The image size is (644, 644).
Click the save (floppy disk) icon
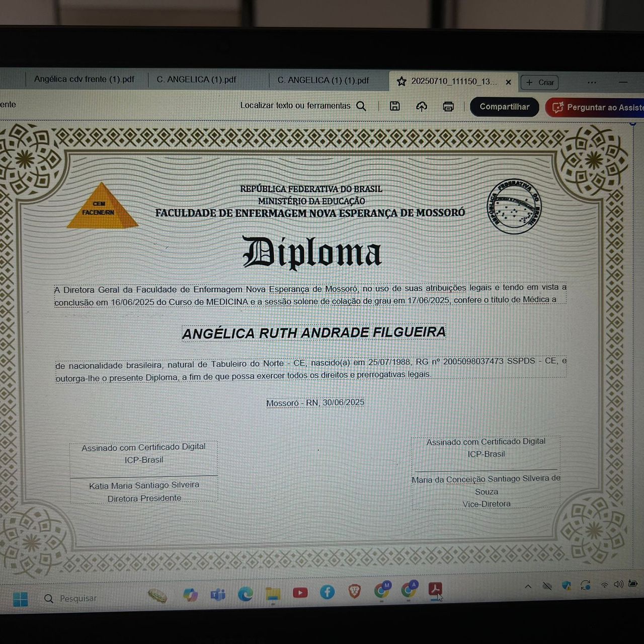tap(395, 106)
